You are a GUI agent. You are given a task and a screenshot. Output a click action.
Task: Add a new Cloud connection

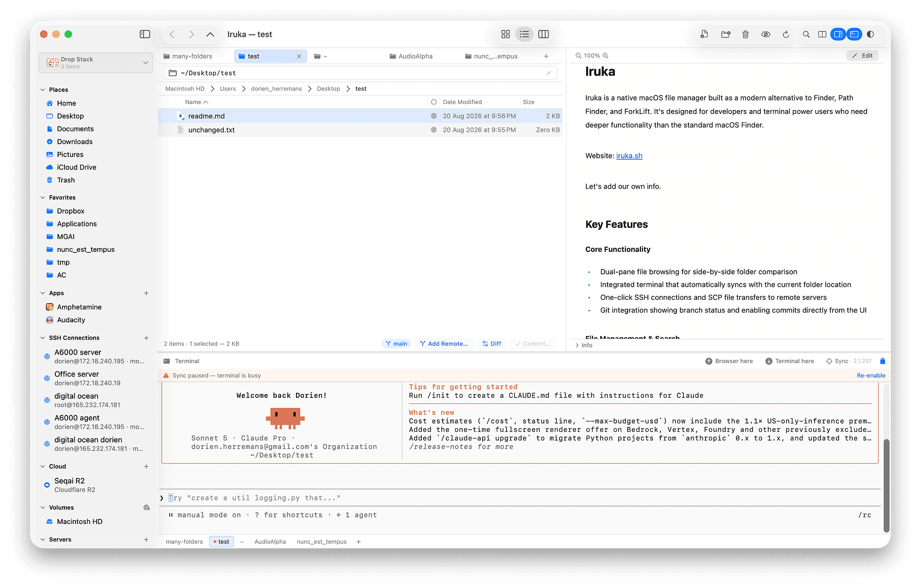click(146, 466)
